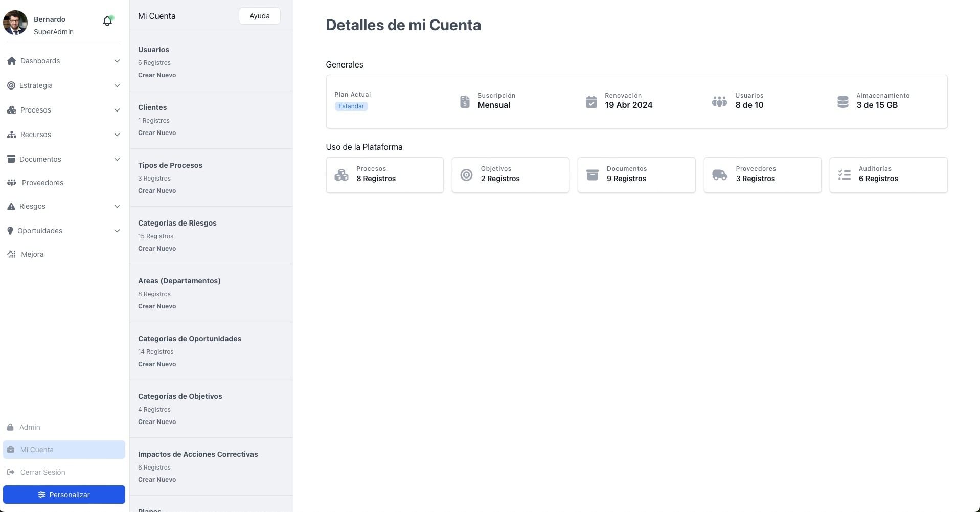Click Crear Nuevo under Areas (Departamentos)
The image size is (980, 512).
tap(157, 306)
